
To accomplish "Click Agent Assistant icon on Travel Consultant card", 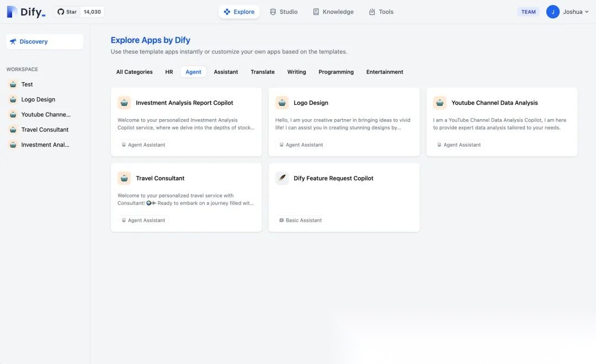I will click(124, 221).
